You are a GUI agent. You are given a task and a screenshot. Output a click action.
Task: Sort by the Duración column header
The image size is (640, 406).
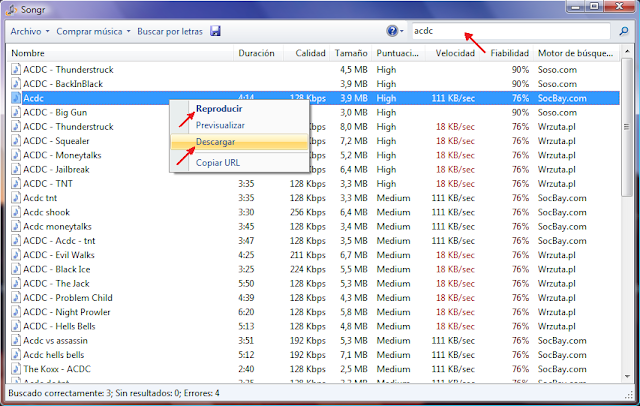[258, 53]
